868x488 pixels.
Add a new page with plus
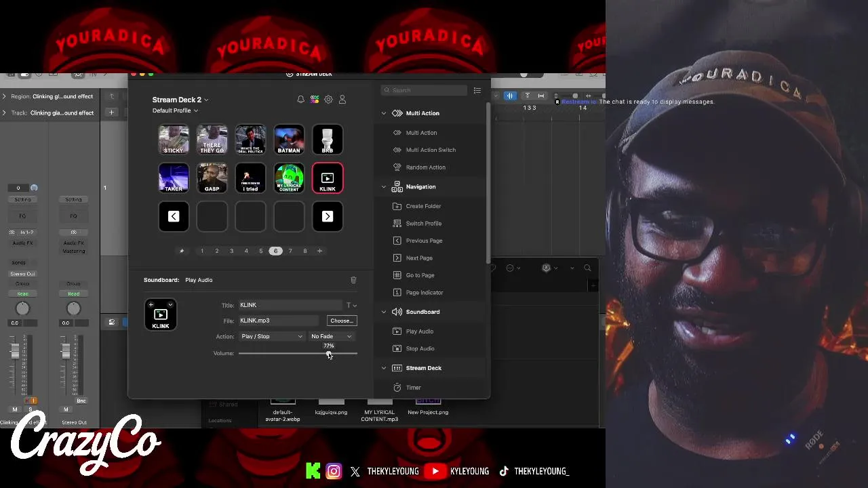320,251
